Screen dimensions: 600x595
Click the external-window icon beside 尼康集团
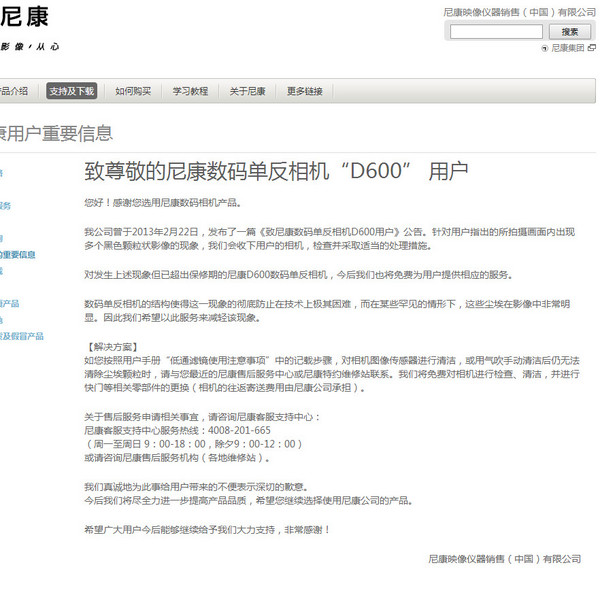[592, 48]
